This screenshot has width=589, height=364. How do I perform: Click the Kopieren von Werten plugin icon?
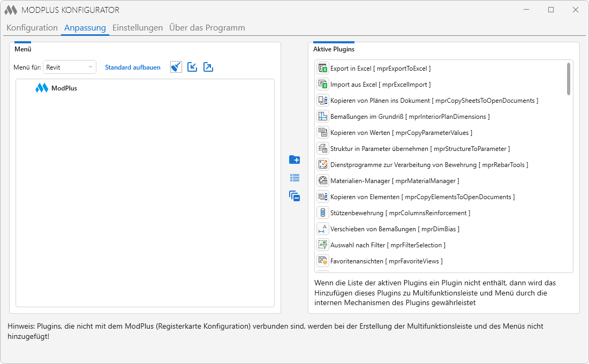(x=323, y=133)
